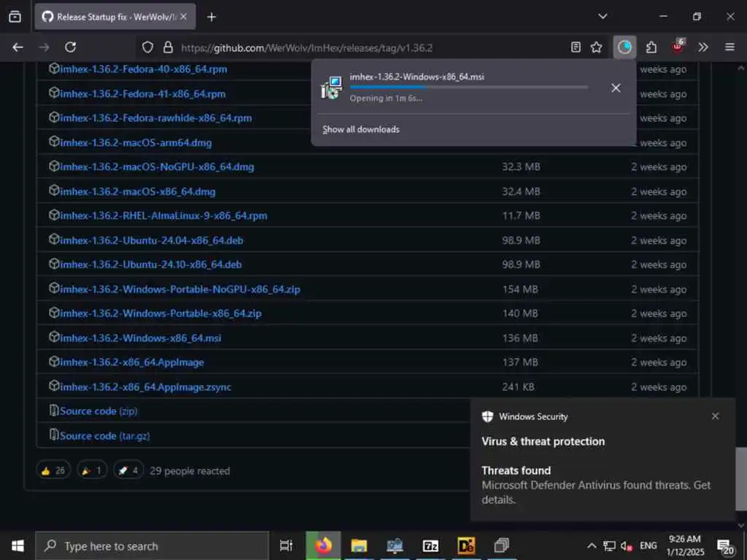Click the muted volume tray icon
The height and width of the screenshot is (560, 747).
[x=626, y=546]
